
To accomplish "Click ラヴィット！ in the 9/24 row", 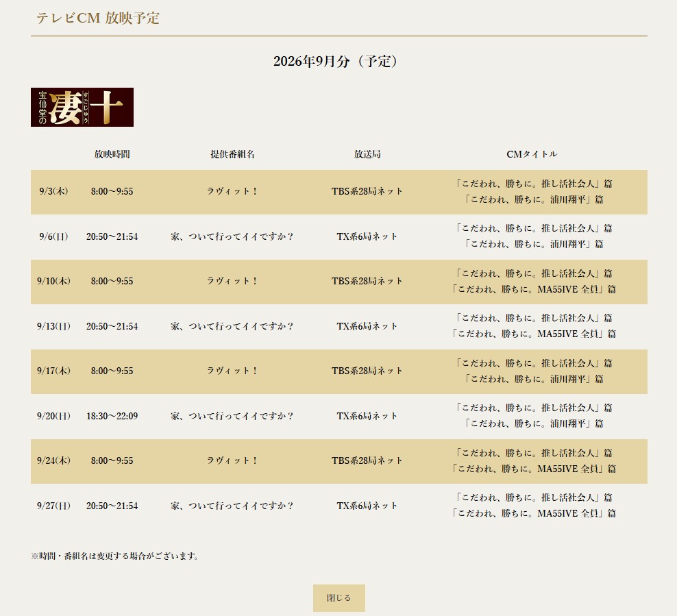I will 232,460.
